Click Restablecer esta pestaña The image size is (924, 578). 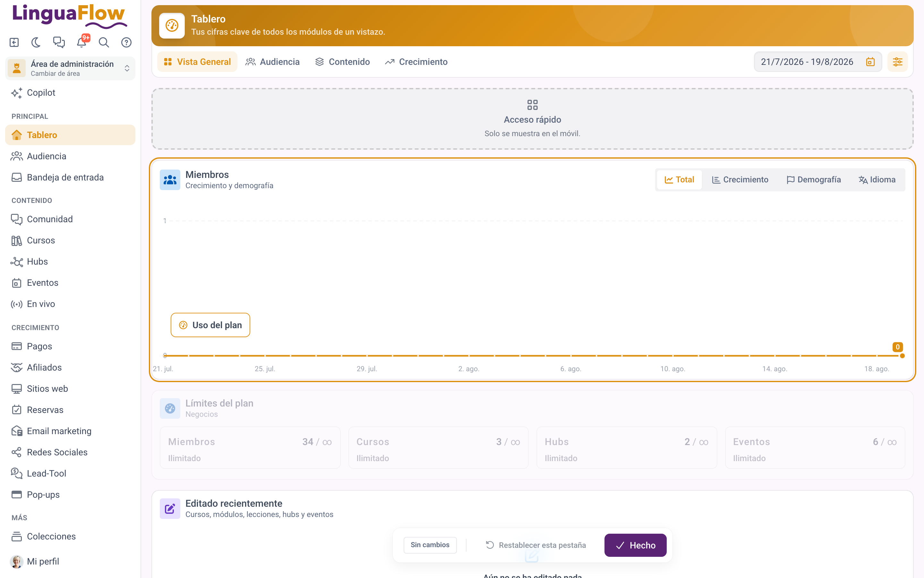(x=536, y=545)
